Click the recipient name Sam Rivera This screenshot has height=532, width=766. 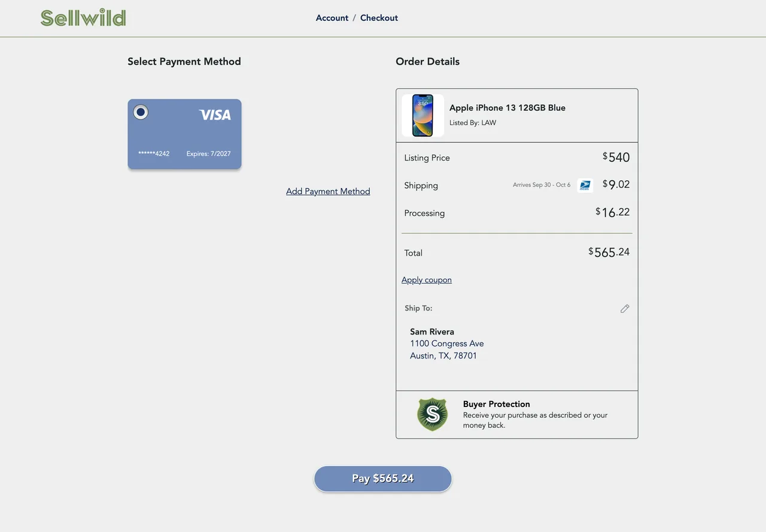click(432, 332)
